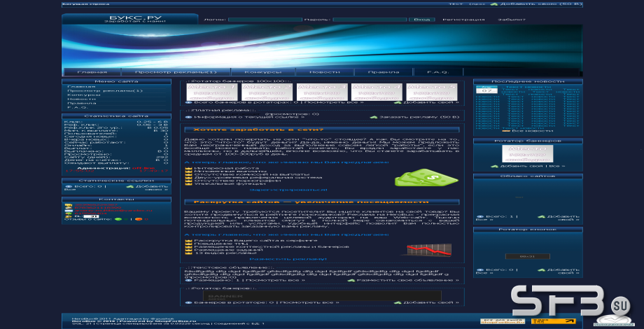Click Заказать рекламу (50 В) link
The image size is (644, 329).
(x=419, y=117)
